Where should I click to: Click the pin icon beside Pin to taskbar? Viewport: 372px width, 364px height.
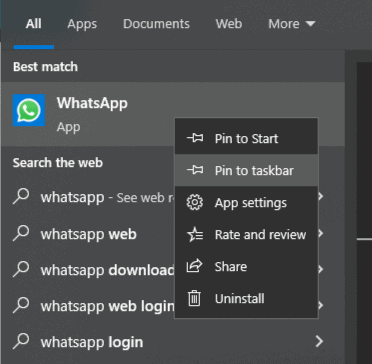point(195,170)
